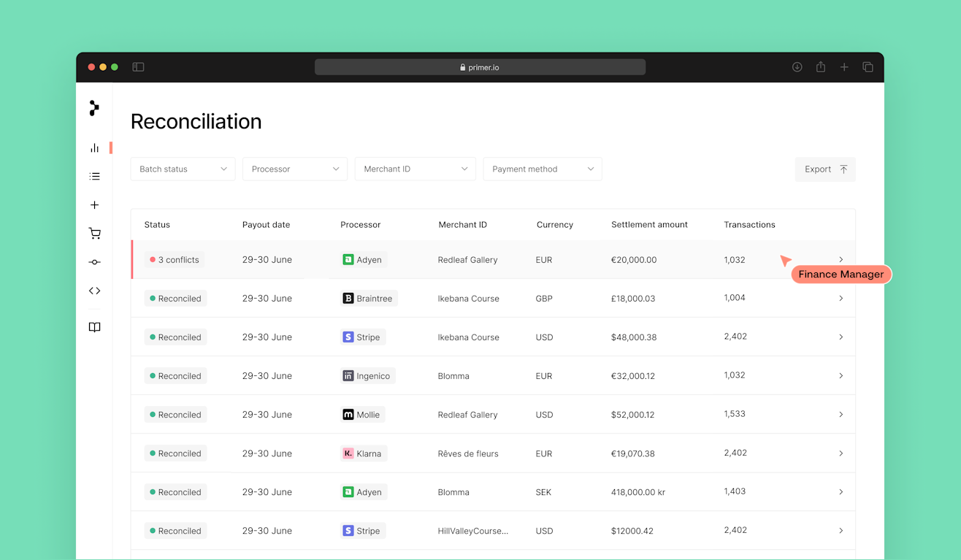This screenshot has height=560, width=961.
Task: Click the Merchant ID column header
Action: coord(463,225)
